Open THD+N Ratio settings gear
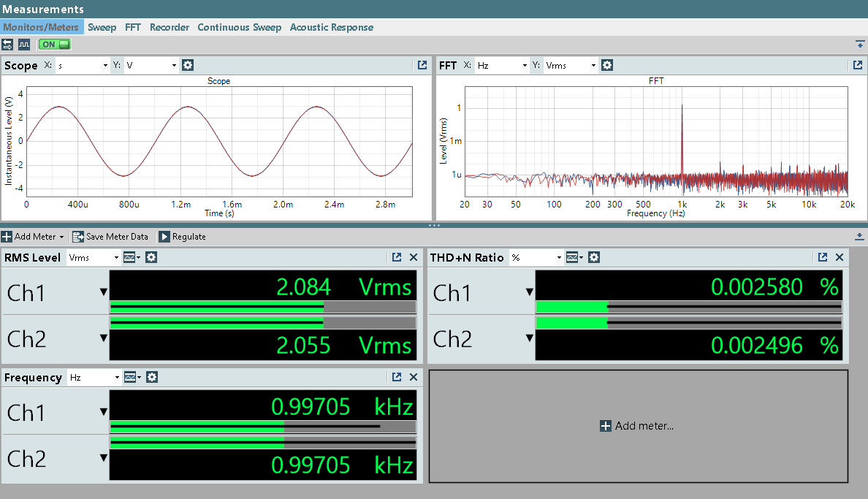Image resolution: width=868 pixels, height=499 pixels. coord(594,257)
